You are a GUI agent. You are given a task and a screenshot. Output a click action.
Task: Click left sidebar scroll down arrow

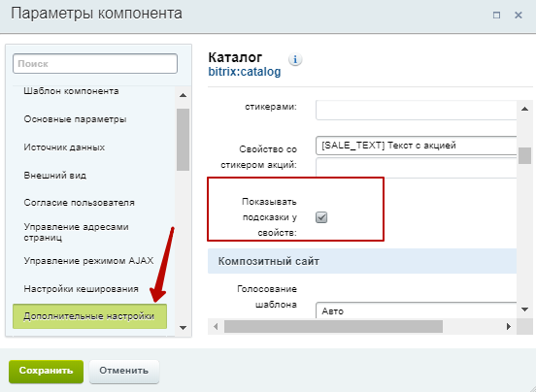click(183, 328)
